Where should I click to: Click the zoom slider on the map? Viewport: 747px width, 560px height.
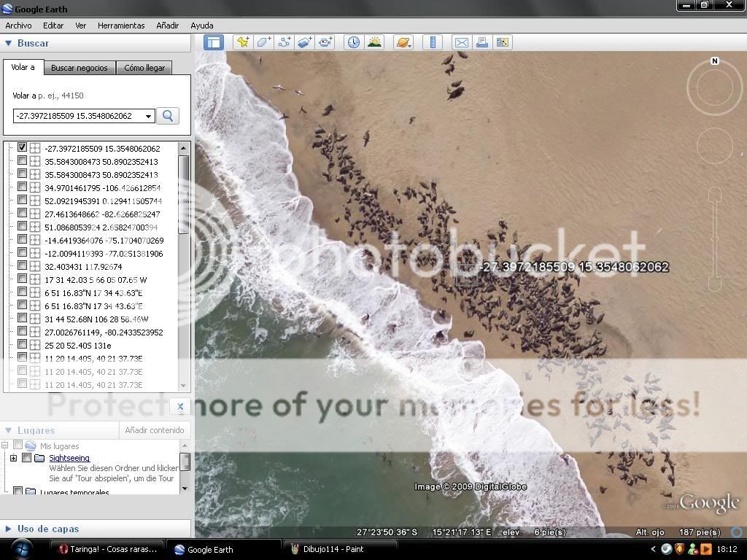coord(715,238)
